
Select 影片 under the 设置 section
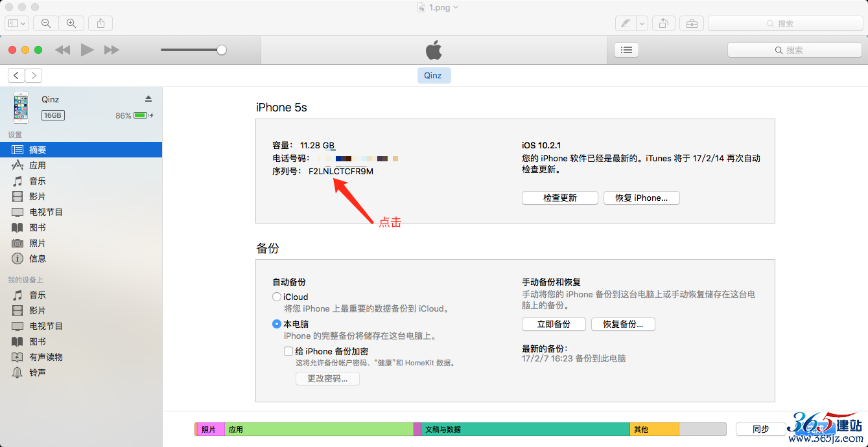tap(81, 196)
